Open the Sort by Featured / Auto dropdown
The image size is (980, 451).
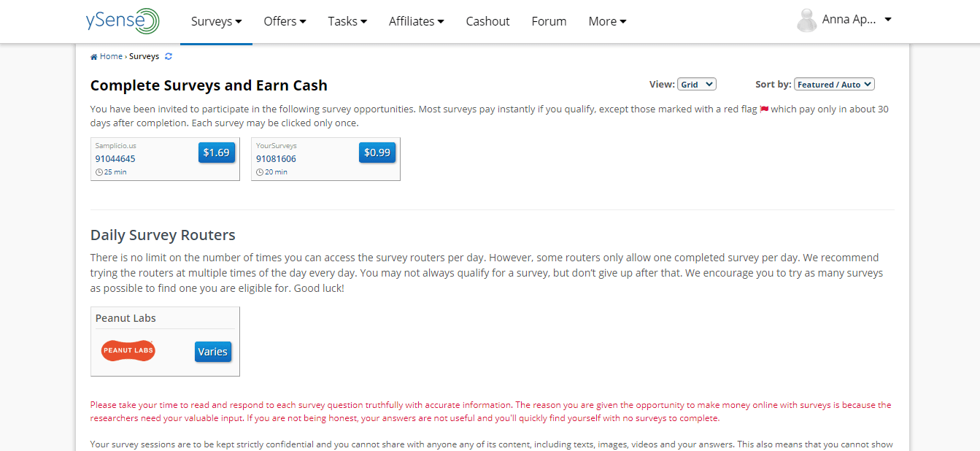[x=833, y=85]
